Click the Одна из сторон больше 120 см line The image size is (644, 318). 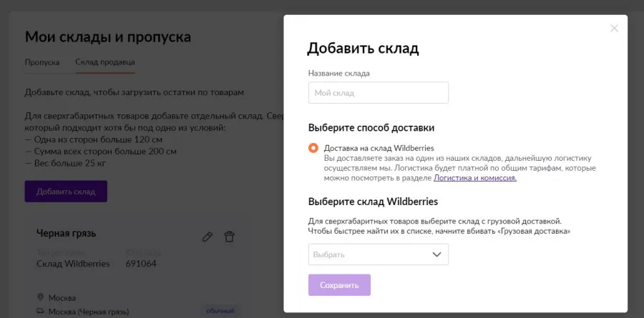[x=93, y=139]
